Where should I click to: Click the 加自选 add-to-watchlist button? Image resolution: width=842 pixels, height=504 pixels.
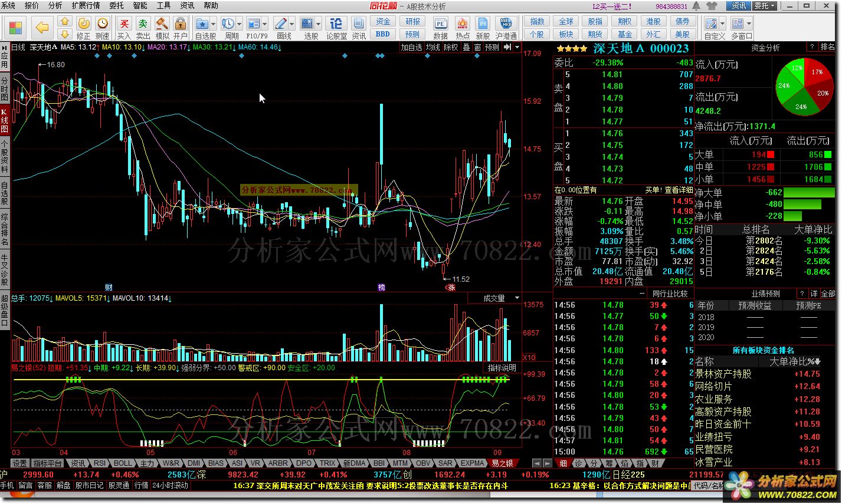tap(412, 47)
